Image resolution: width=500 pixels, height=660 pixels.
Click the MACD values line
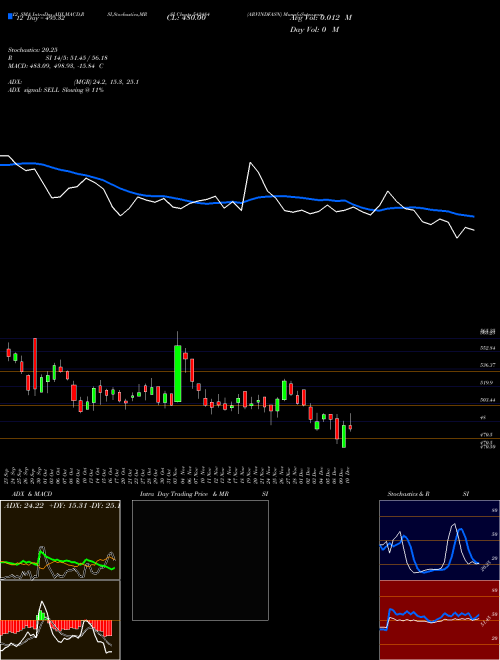click(56, 66)
